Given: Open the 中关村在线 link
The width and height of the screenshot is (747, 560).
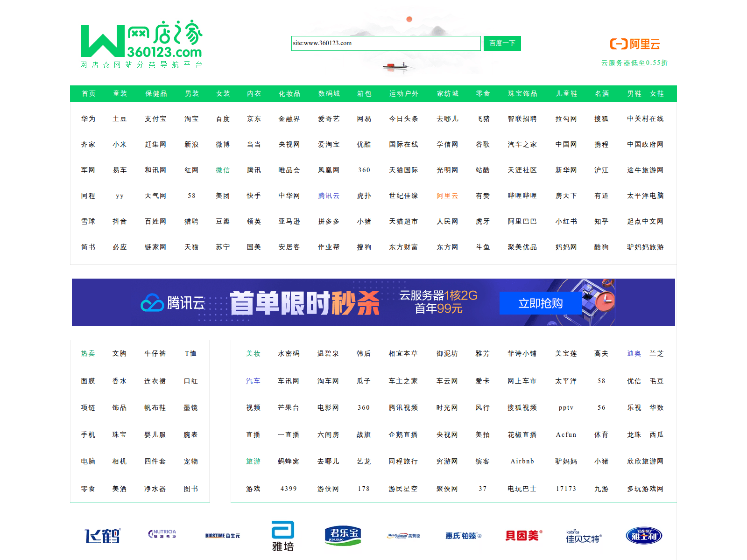Looking at the screenshot, I should pyautogui.click(x=645, y=119).
